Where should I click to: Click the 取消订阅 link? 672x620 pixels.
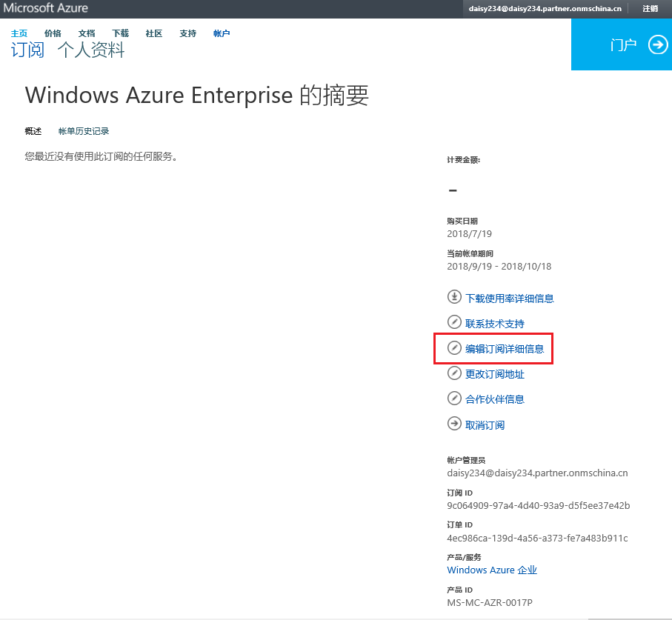(485, 425)
